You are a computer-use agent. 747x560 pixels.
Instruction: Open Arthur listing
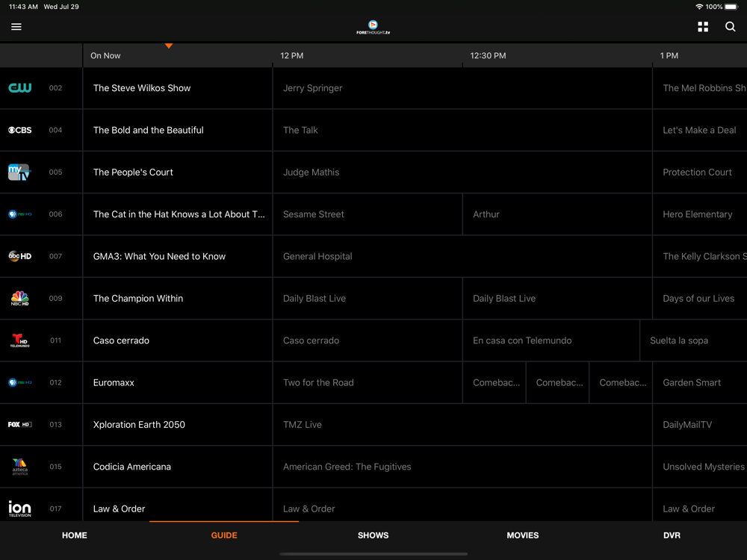pyautogui.click(x=557, y=214)
